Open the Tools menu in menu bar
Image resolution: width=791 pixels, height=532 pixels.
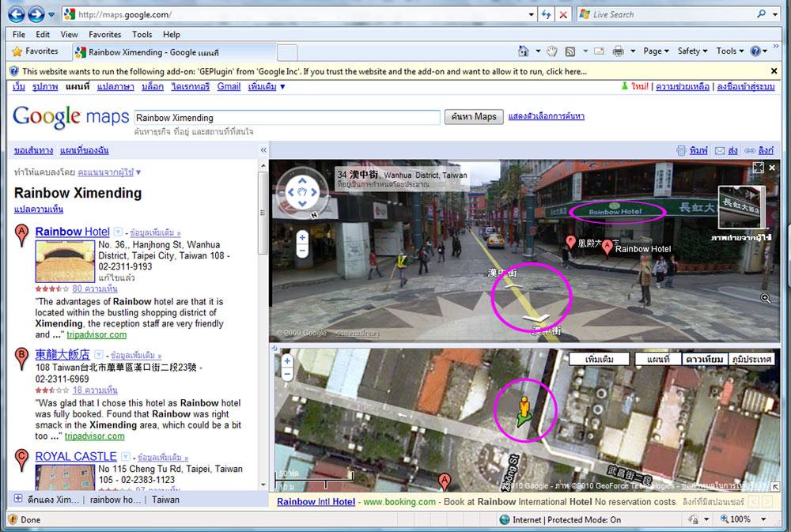142,34
